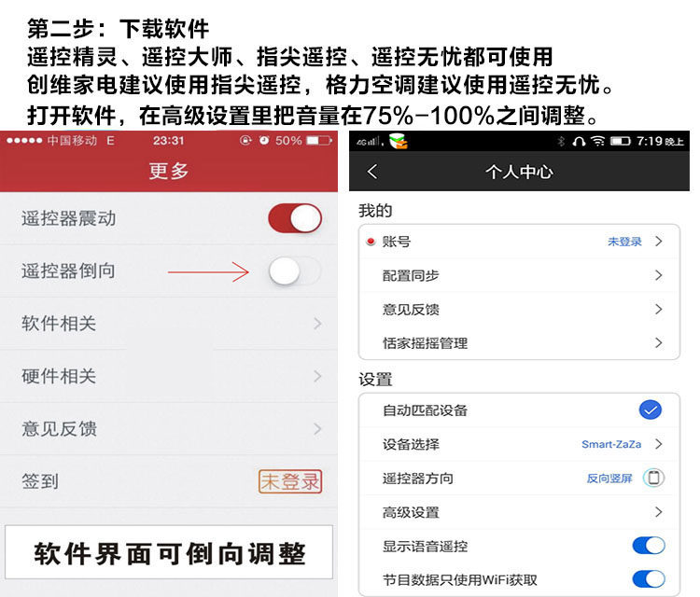Toggle 节目数据只使用WiFi获取 switch

coord(649,579)
